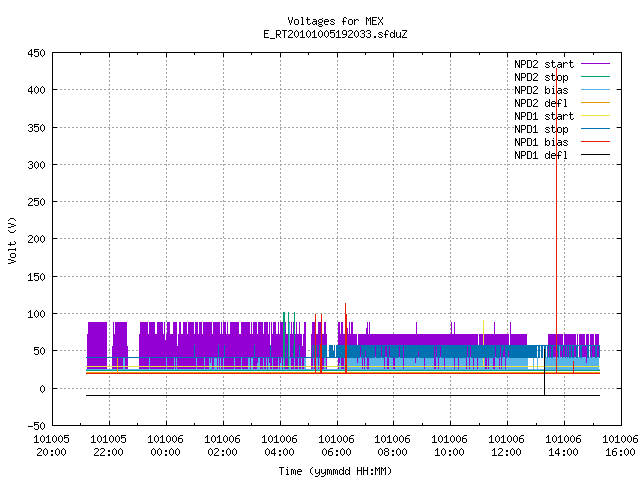Viewport: 640px width, 480px height.
Task: Click the 0 y-axis tick label
Action: [42, 389]
